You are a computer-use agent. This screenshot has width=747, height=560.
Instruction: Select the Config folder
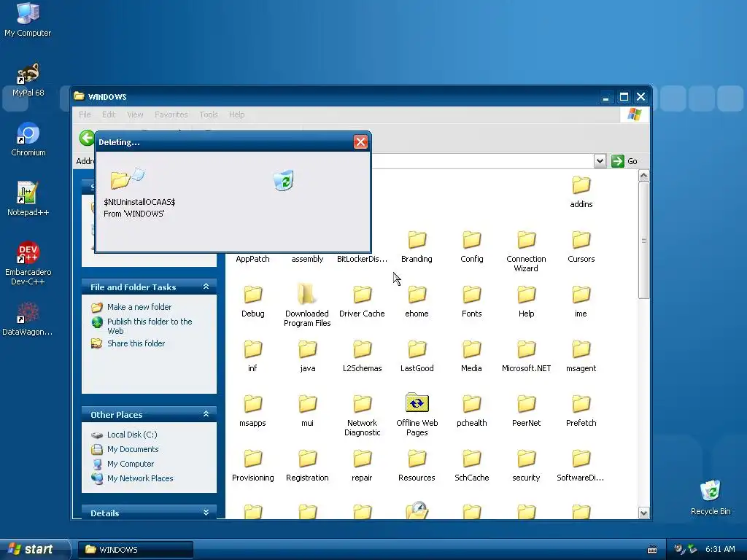(x=472, y=246)
